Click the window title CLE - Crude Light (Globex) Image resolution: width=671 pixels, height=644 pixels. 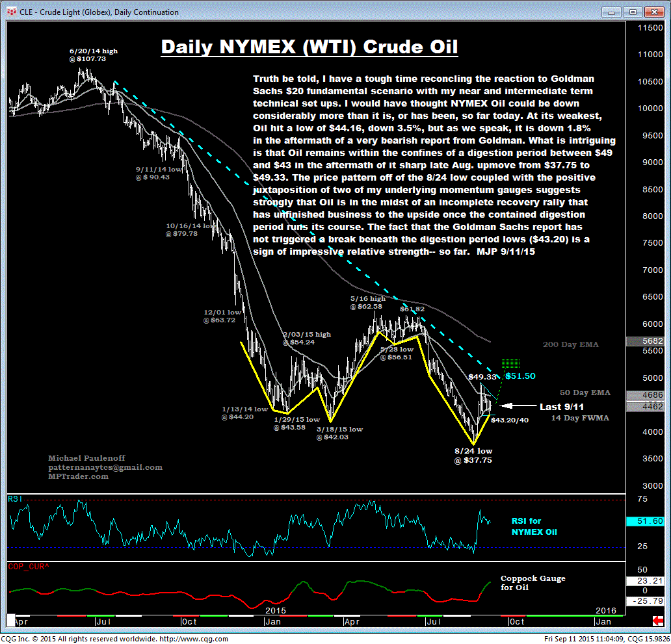[99, 12]
